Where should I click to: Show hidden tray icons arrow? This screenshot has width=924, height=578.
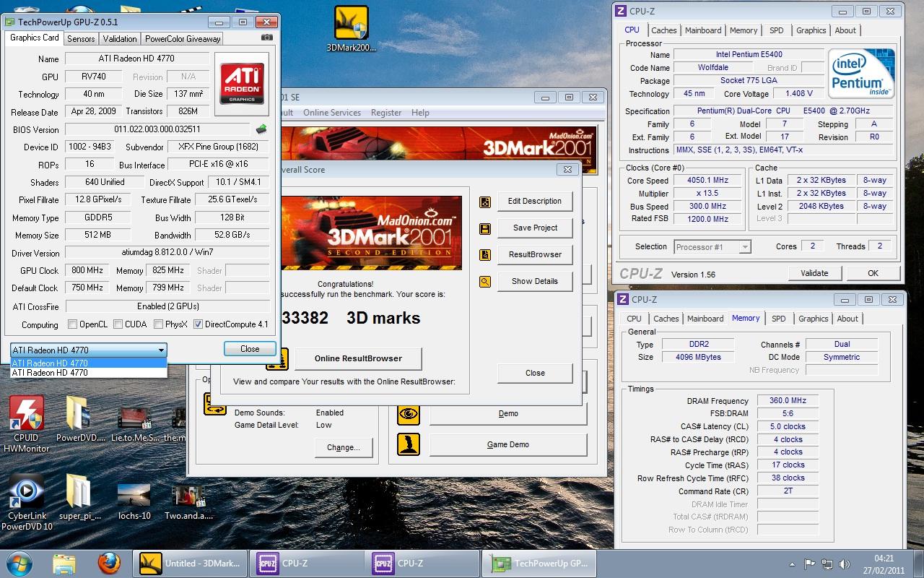coord(793,564)
